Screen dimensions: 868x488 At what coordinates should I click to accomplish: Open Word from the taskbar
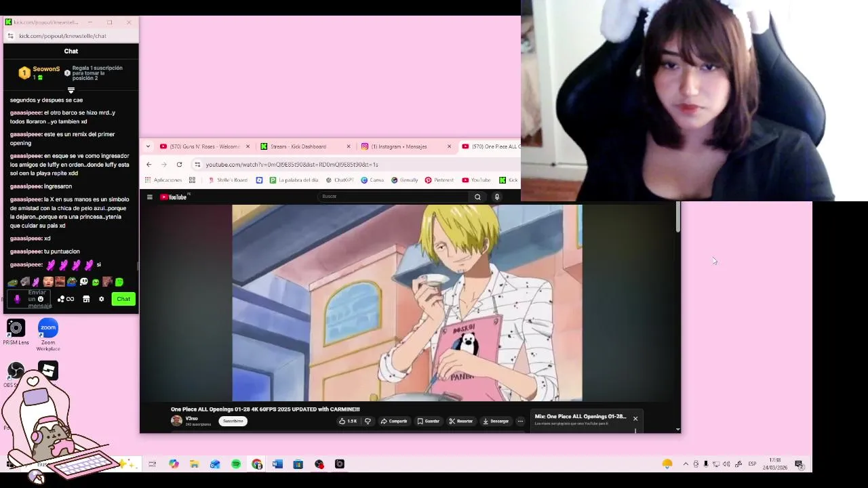[277, 464]
